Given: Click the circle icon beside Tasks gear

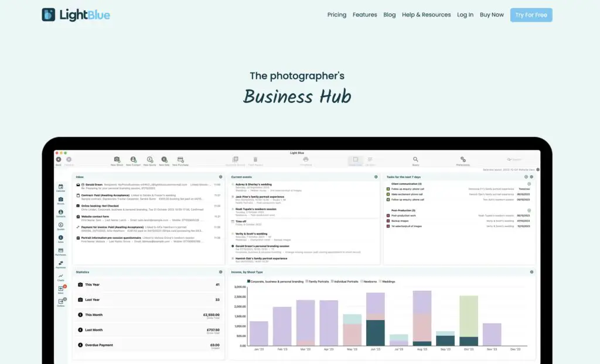Looking at the screenshot, I should click(x=526, y=177).
